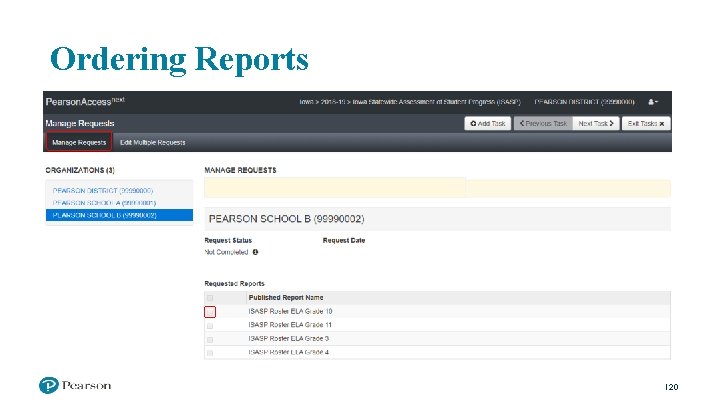Select PEARSON SCHOOL B in organizations list
Image resolution: width=720 pixels, height=405 pixels.
click(119, 215)
